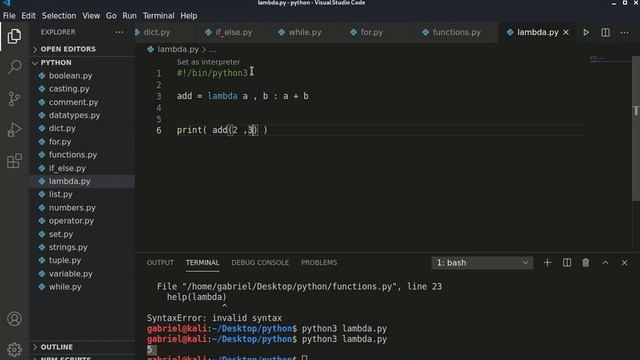640x360 pixels.
Task: Open the Run and Debug view
Action: pos(14,130)
